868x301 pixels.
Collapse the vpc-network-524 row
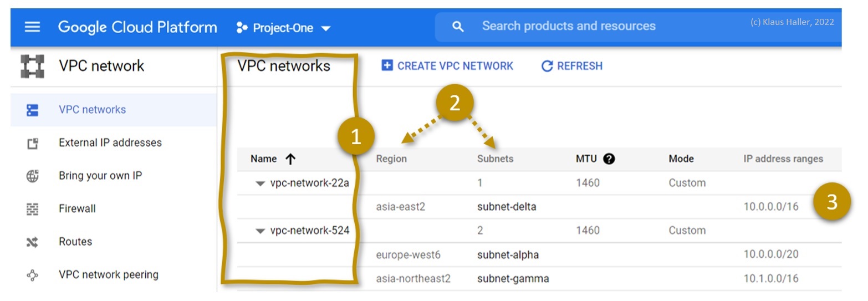260,232
